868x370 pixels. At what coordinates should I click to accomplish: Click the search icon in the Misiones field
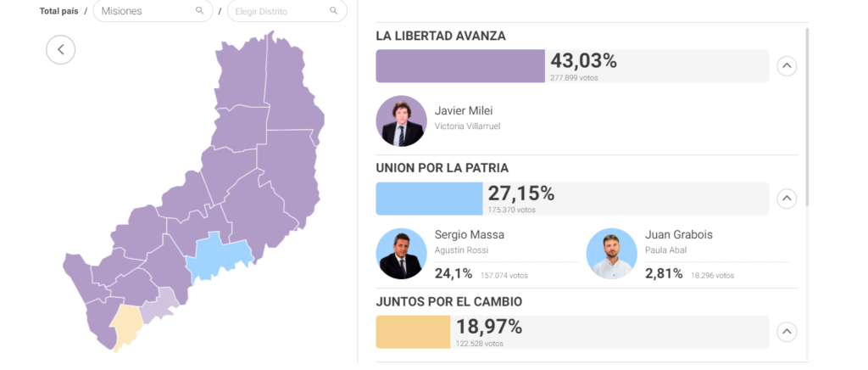point(199,11)
